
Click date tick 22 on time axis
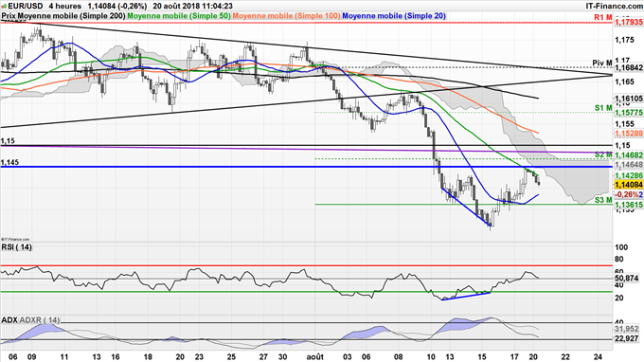(565, 356)
